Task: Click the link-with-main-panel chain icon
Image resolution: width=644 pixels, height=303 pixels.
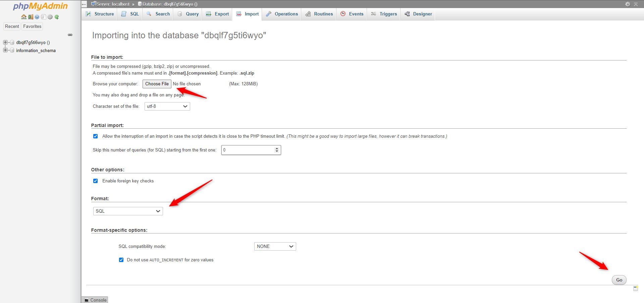Action: coord(70,35)
